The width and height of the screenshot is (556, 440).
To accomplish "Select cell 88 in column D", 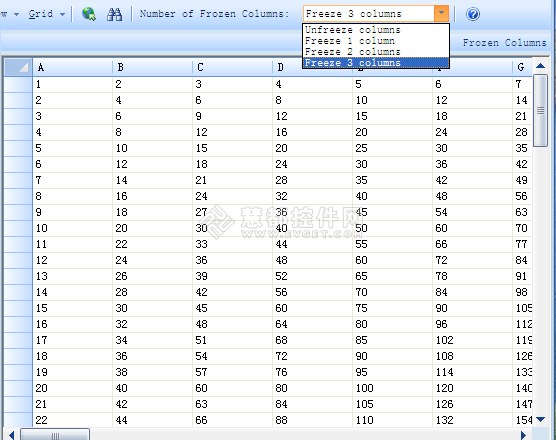I will pyautogui.click(x=313, y=420).
